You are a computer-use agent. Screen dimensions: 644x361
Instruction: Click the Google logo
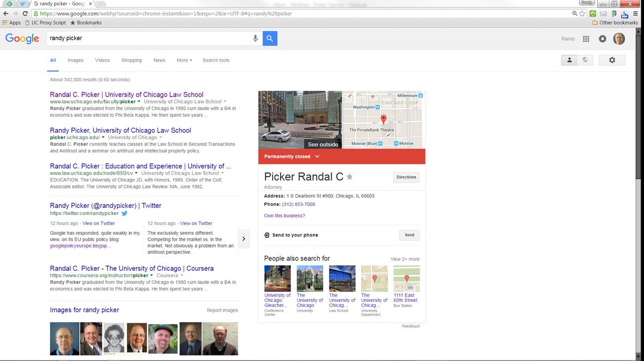[x=22, y=39]
